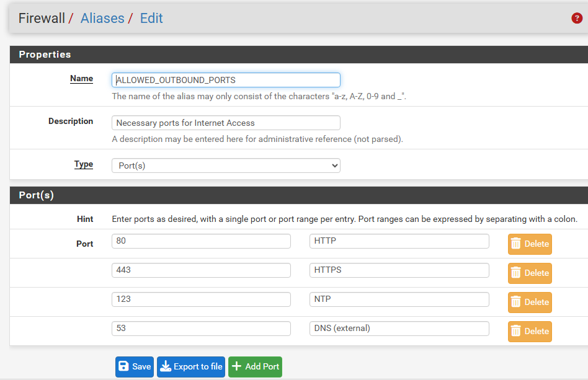Viewport: 588px width, 380px height.
Task: Delete the DNS (external) port 53 entry
Action: (530, 332)
